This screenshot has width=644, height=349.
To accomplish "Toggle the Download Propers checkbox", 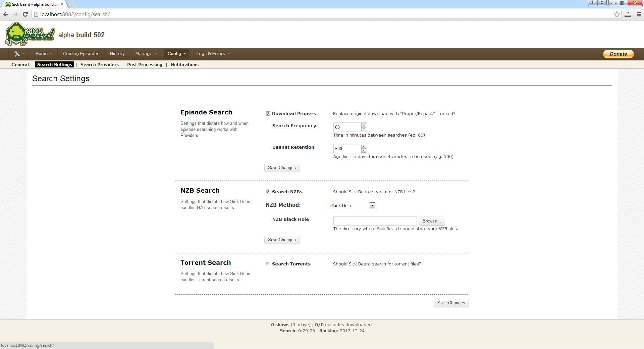I will (268, 114).
